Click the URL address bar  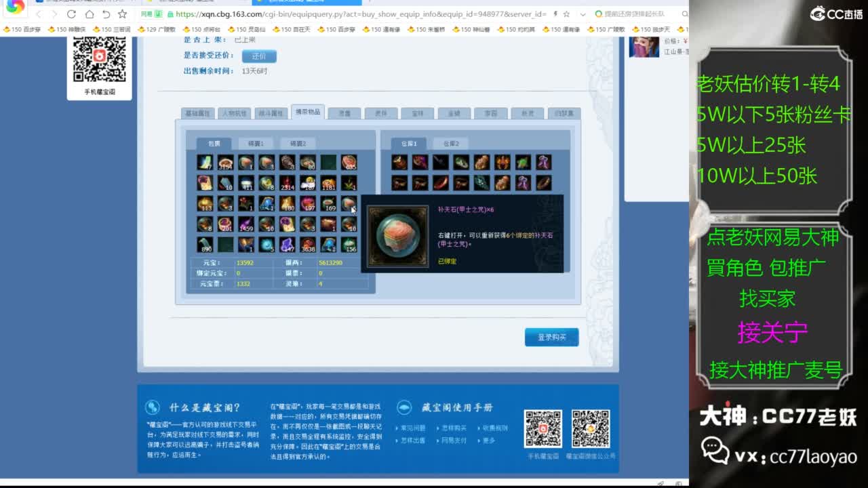coord(359,14)
